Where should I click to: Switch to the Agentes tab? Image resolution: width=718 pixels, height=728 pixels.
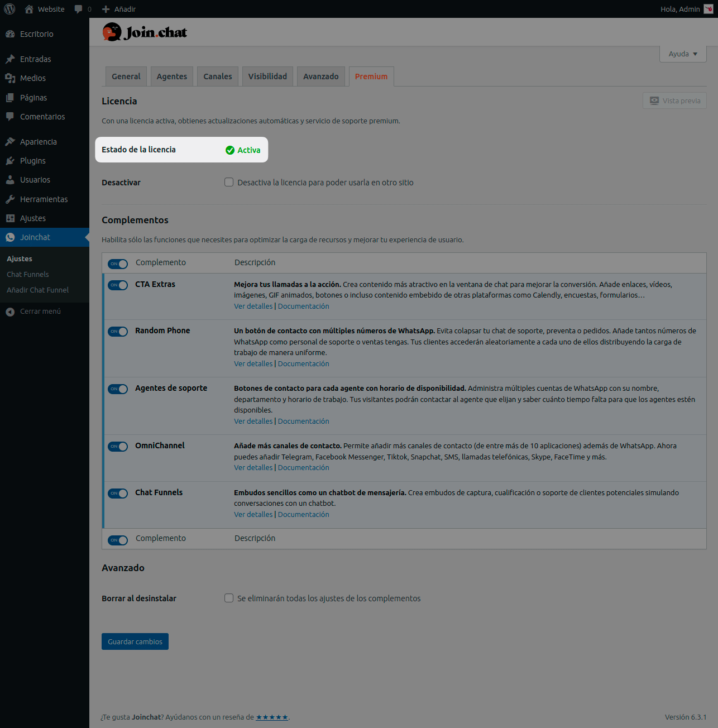tap(171, 76)
